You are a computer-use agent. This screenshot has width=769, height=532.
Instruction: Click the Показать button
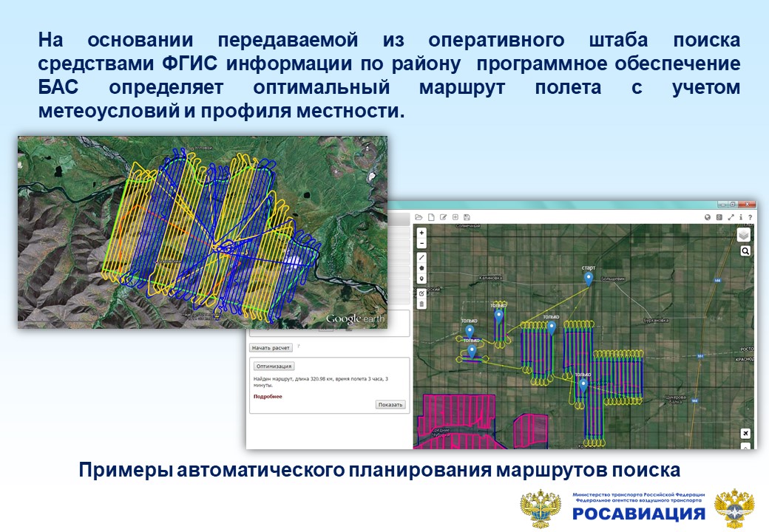(390, 405)
